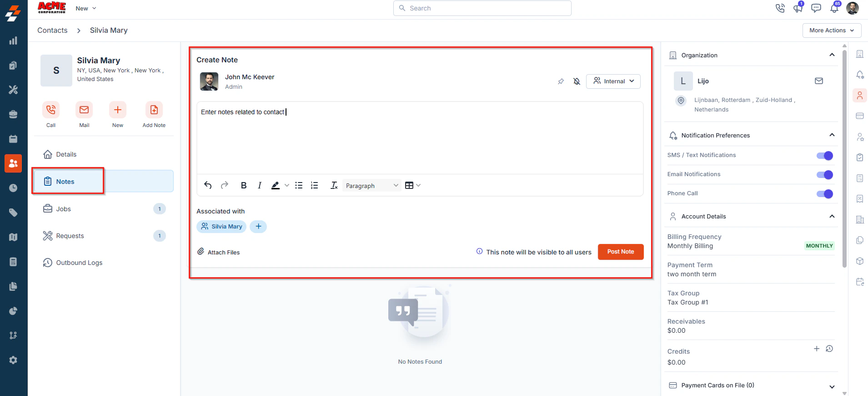Insert a numbered list
This screenshot has width=868, height=396.
(x=314, y=185)
